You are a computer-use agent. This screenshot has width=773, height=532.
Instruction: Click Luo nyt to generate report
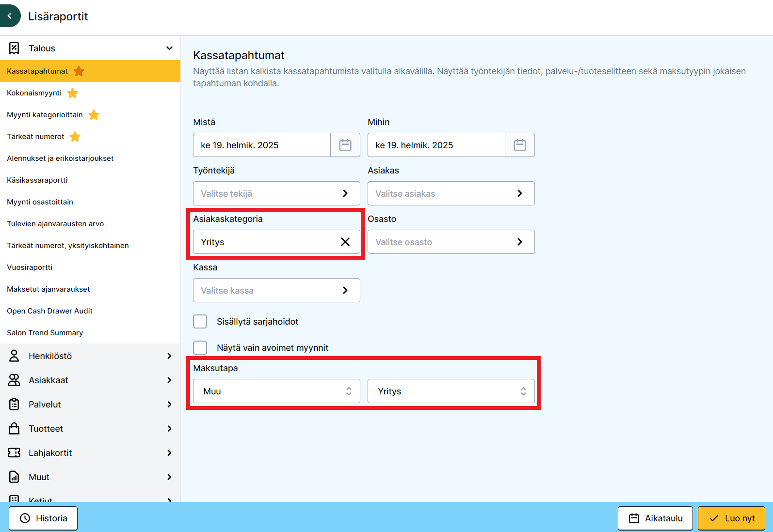[x=731, y=518]
